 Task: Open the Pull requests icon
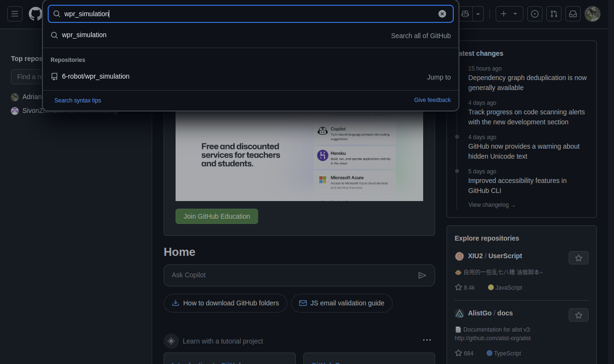tap(554, 14)
